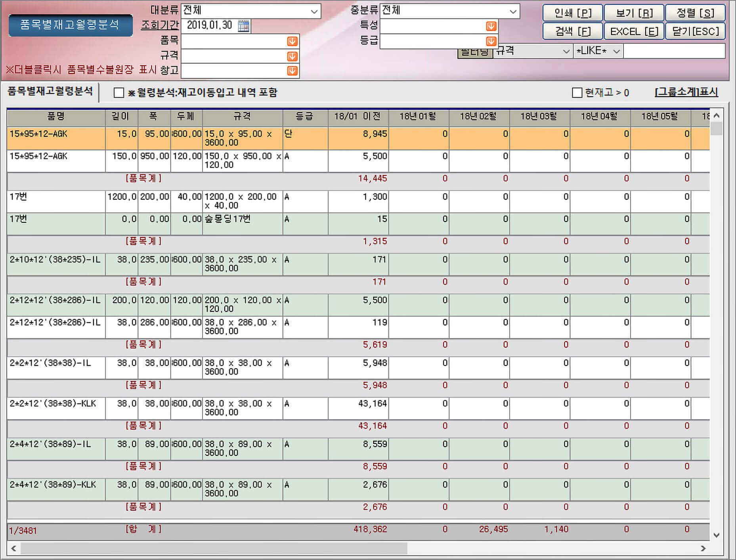736x560 pixels.
Task: Export with the EXCEL [E] button
Action: click(x=634, y=31)
